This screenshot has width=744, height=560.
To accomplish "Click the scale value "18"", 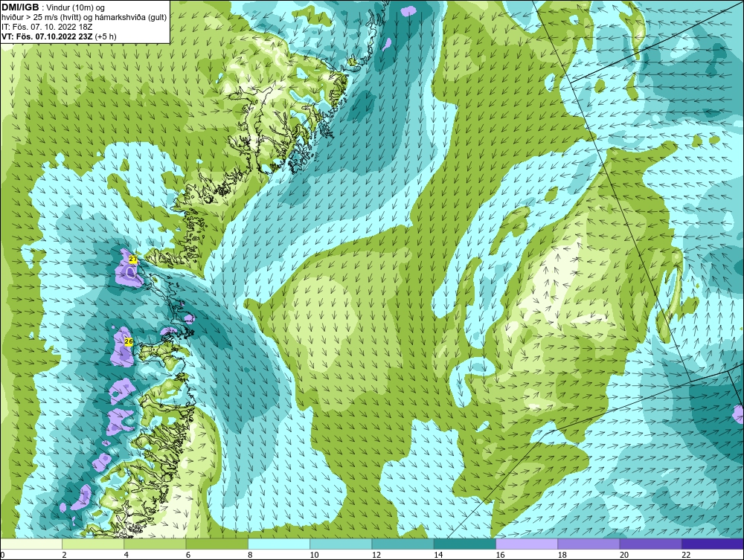I will [562, 556].
